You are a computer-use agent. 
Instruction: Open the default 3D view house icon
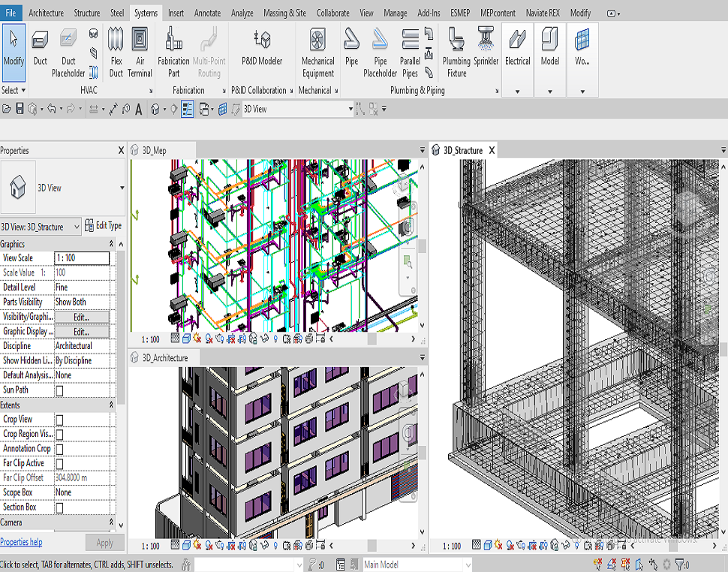tap(155, 109)
